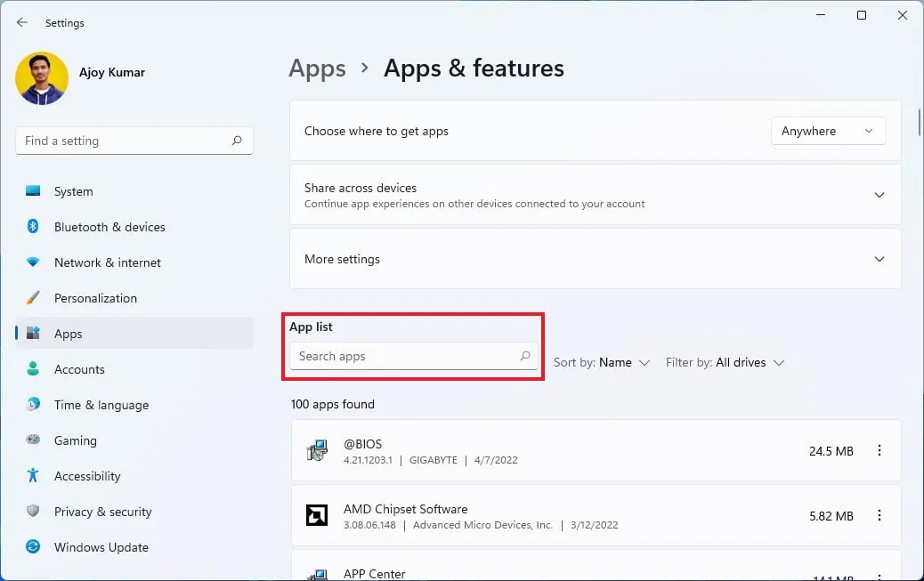
Task: Open AMD Chipset Software three-dot options
Action: (x=879, y=516)
